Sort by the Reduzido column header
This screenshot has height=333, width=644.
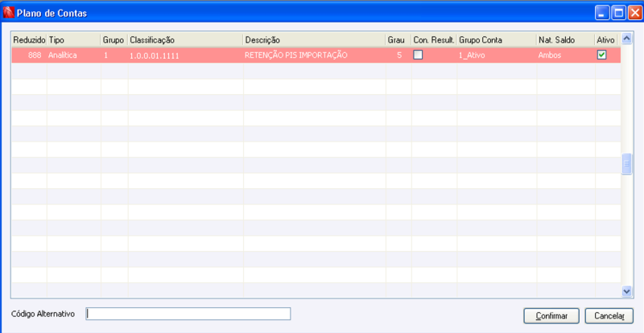pos(29,40)
